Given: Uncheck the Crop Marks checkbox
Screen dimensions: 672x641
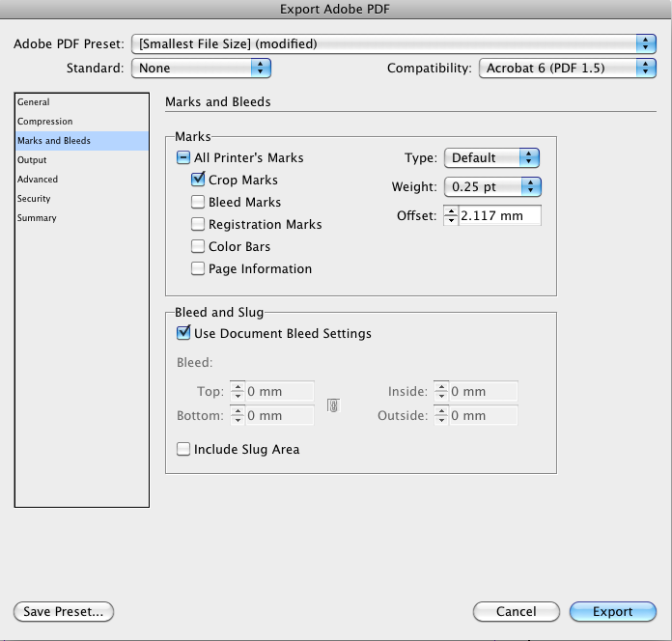Looking at the screenshot, I should (x=198, y=180).
